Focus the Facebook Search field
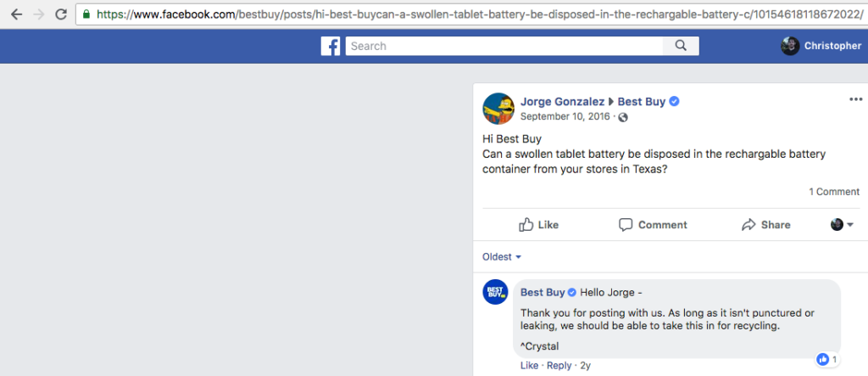 [504, 46]
